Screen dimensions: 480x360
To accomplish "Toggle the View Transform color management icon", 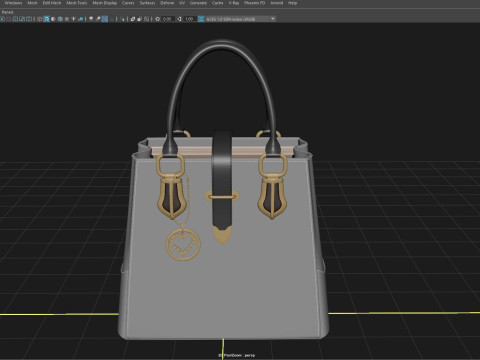I will click(201, 19).
